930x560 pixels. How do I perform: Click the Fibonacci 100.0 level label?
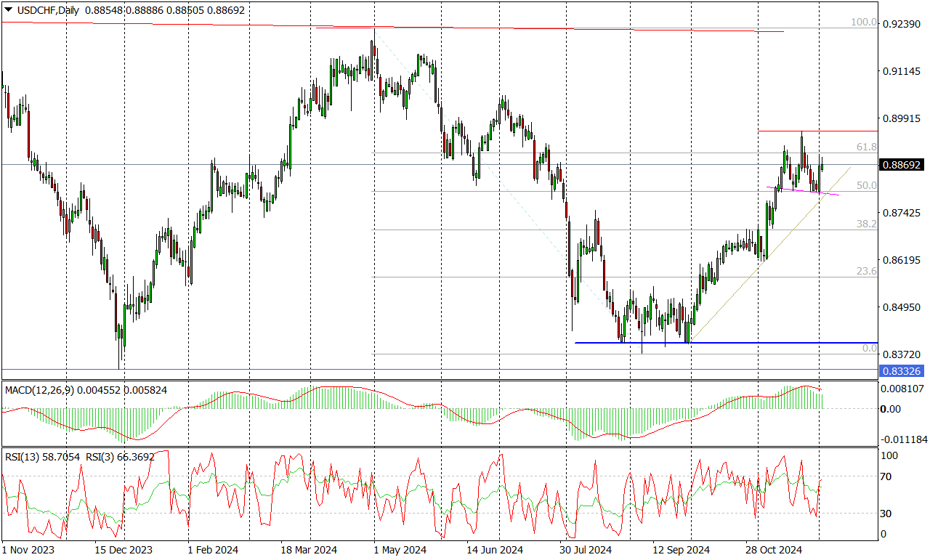coord(864,23)
